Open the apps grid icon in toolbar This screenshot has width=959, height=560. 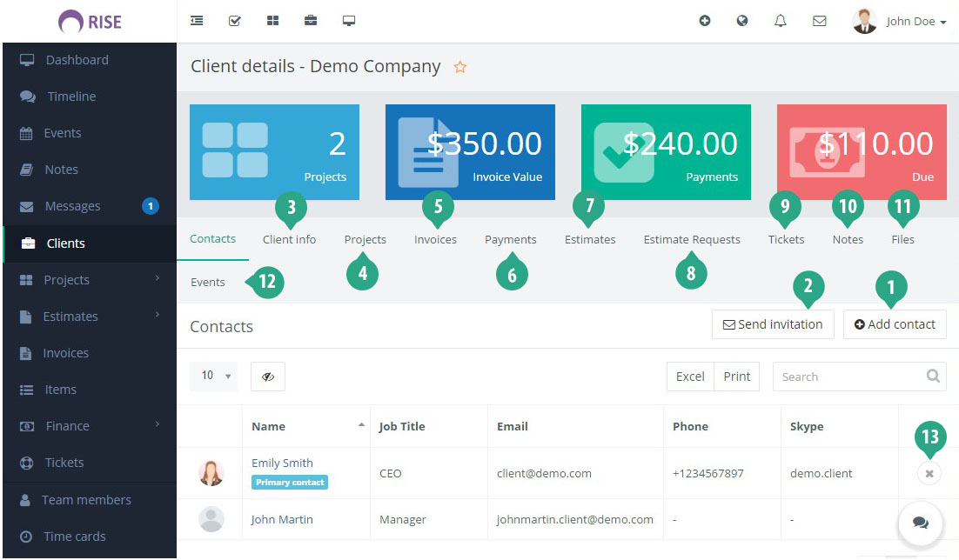point(272,20)
